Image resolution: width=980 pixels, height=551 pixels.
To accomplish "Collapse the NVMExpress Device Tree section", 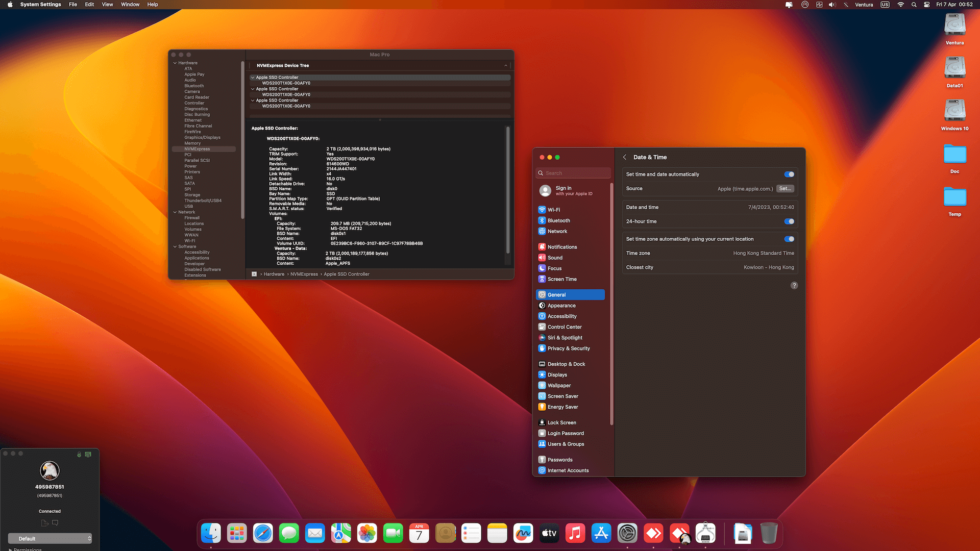I will [505, 65].
